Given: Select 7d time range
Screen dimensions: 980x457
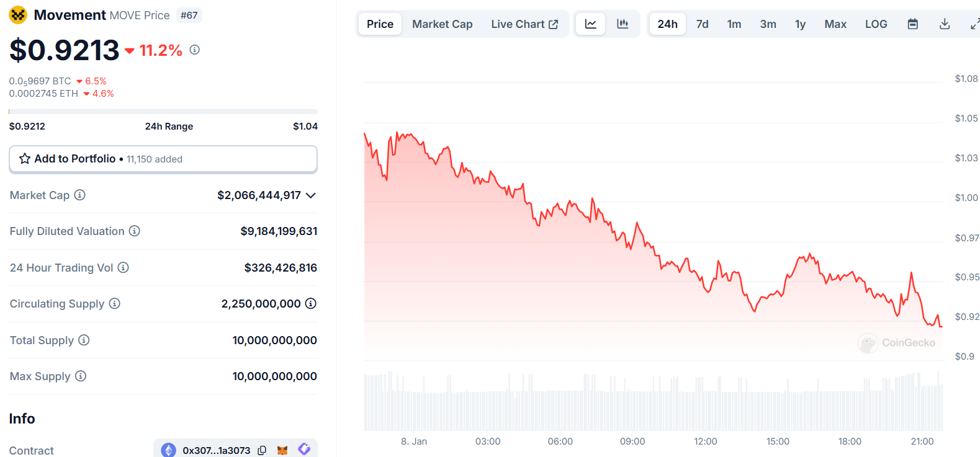Looking at the screenshot, I should [x=703, y=24].
